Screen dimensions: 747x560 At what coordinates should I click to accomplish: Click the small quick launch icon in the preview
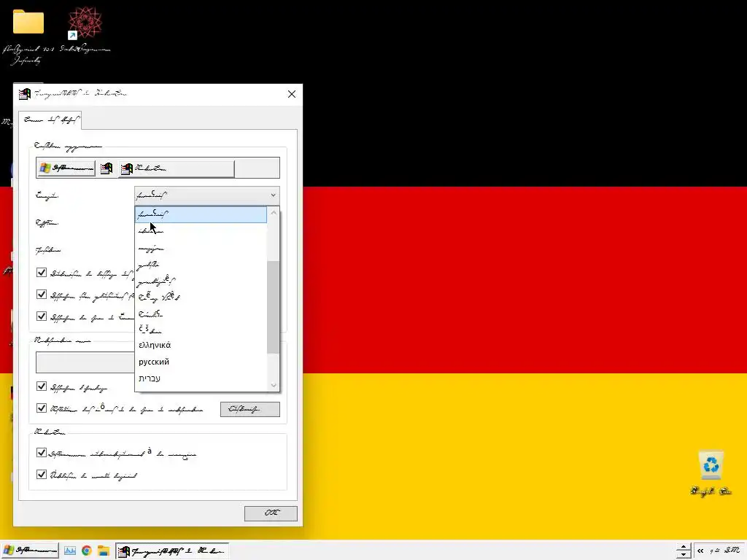point(107,168)
